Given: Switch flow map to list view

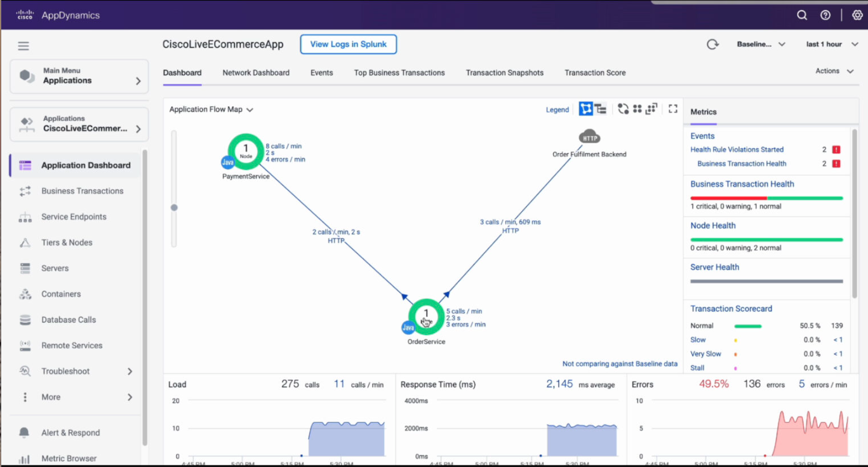Looking at the screenshot, I should [x=600, y=109].
